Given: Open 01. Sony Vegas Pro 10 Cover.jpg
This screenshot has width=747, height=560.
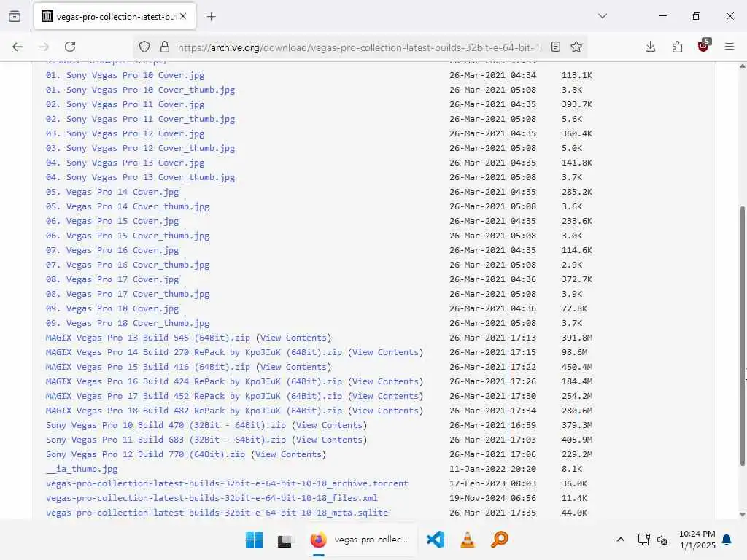Looking at the screenshot, I should [125, 75].
